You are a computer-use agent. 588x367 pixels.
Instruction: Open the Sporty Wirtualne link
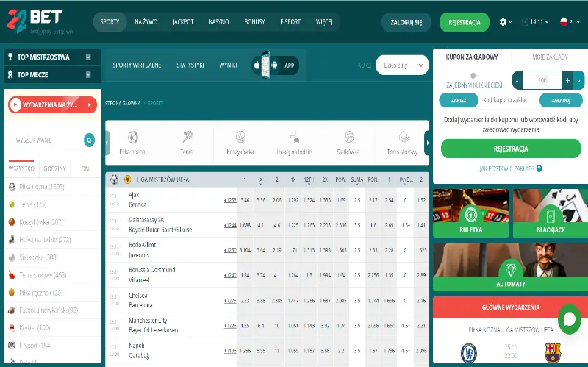point(137,65)
